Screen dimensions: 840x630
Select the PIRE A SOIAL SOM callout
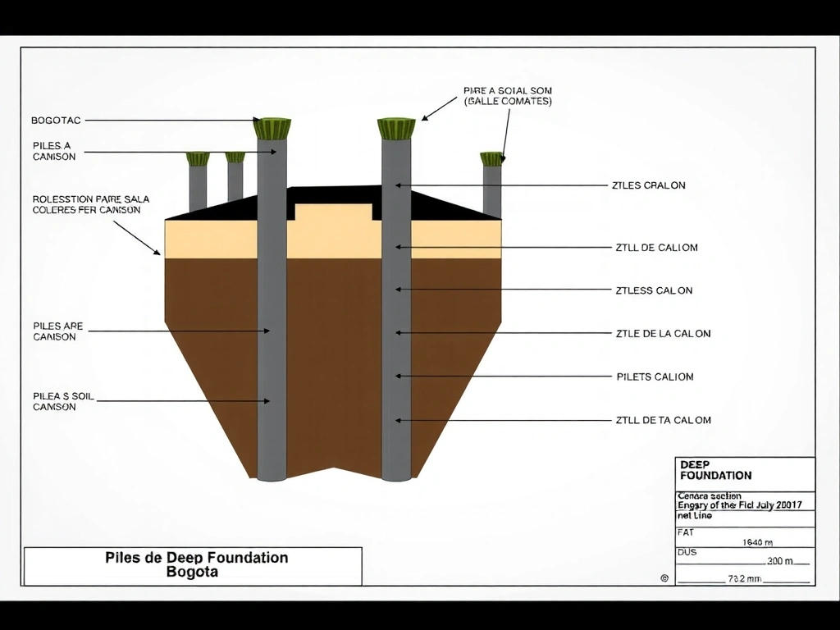(507, 96)
